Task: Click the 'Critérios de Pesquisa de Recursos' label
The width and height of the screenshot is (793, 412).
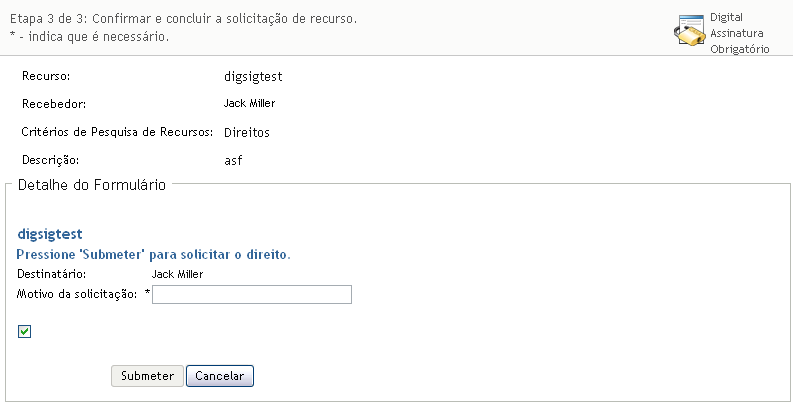Action: click(x=117, y=132)
